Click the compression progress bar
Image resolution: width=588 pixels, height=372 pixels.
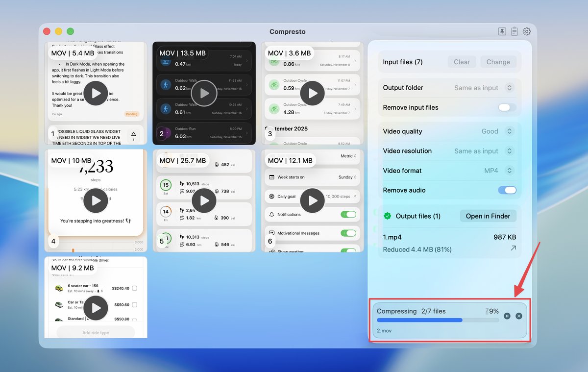[x=438, y=320]
